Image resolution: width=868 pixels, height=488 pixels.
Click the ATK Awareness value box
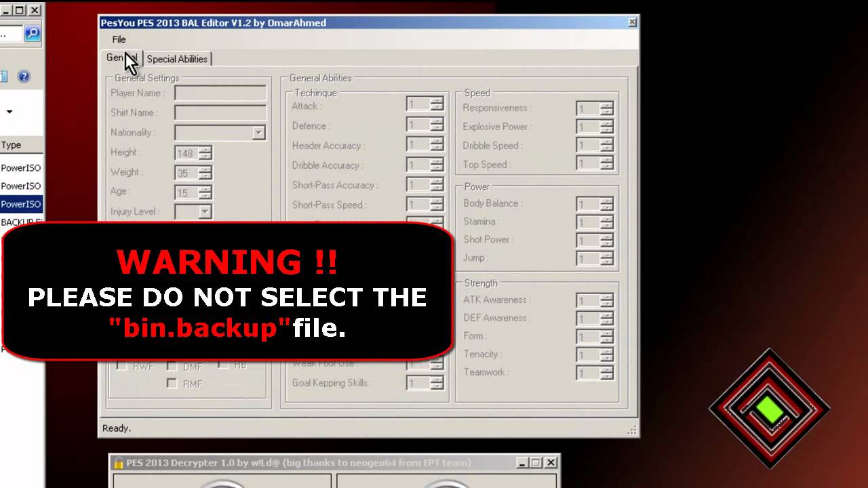coord(589,300)
